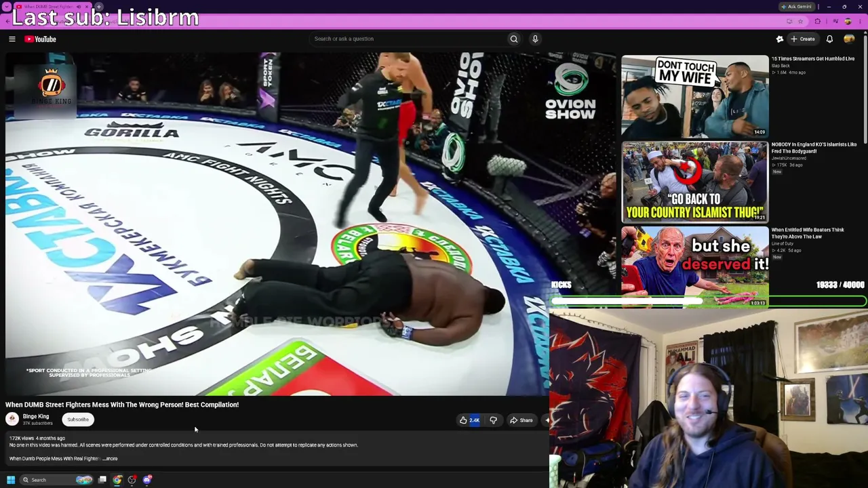Open the Chrome three-dot menu
This screenshot has width=868, height=488.
pyautogui.click(x=861, y=22)
